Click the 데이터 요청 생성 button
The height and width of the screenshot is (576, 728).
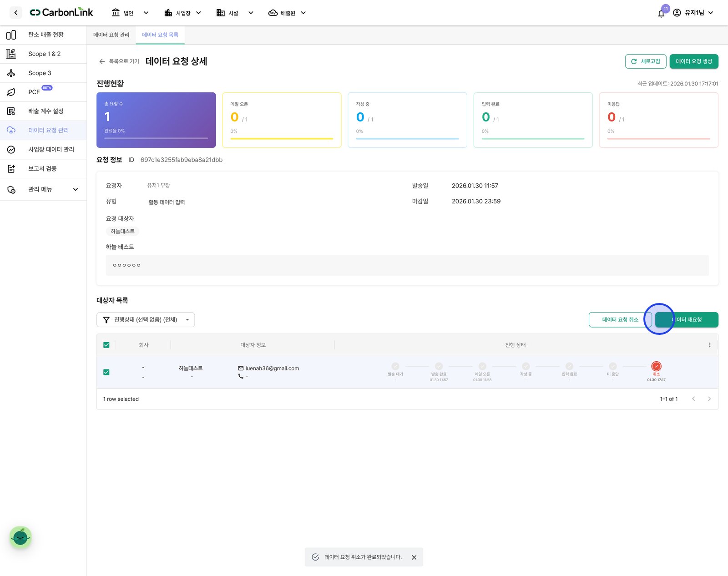click(x=694, y=61)
